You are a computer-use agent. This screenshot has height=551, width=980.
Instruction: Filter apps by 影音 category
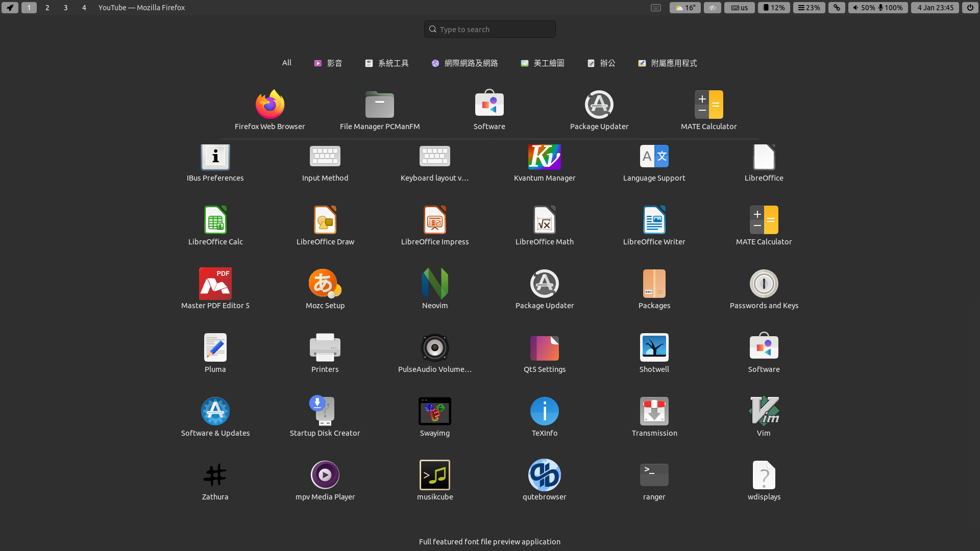[x=328, y=63]
